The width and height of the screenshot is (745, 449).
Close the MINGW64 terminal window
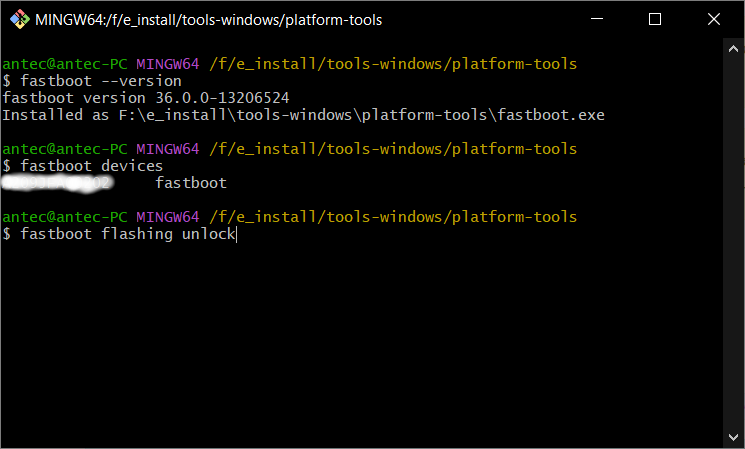click(710, 19)
